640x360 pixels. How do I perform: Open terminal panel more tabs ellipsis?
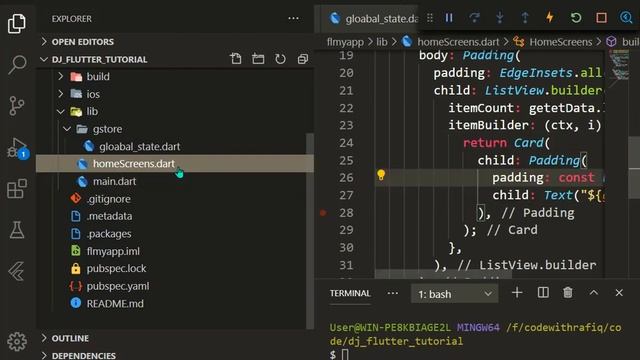(393, 293)
